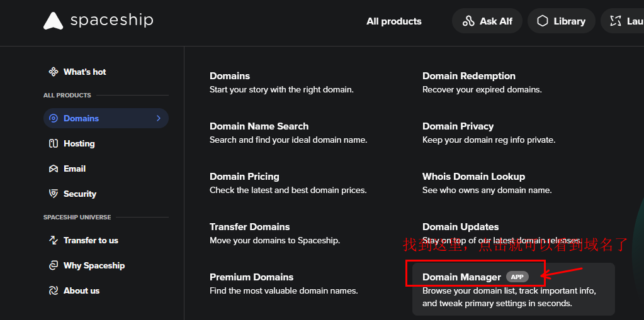Open the Domain Updates link
644x320 pixels.
(460, 227)
